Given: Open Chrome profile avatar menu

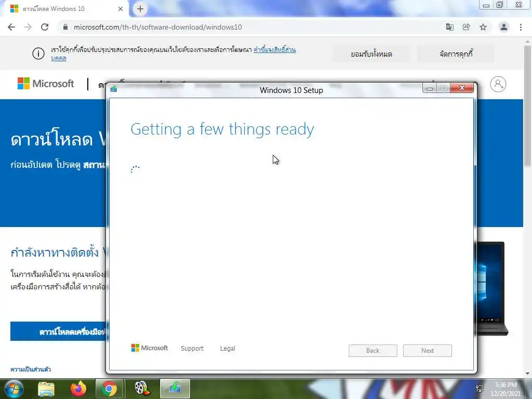Looking at the screenshot, I should pos(504,27).
